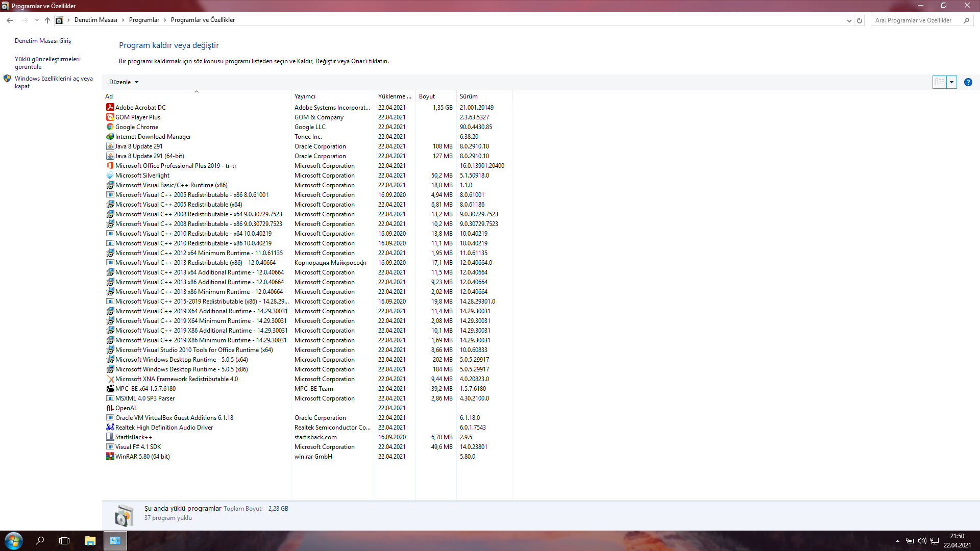Click the OpenAL icon
The height and width of the screenshot is (551, 980).
coord(110,408)
